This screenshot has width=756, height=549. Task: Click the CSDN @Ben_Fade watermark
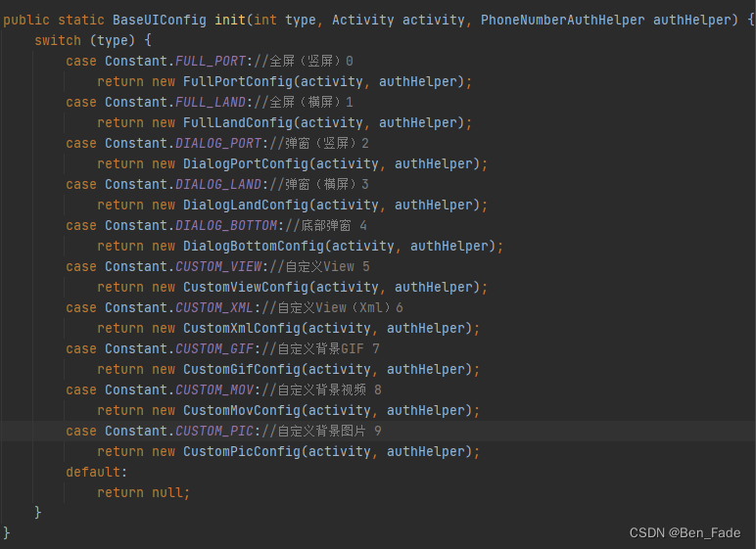685,532
